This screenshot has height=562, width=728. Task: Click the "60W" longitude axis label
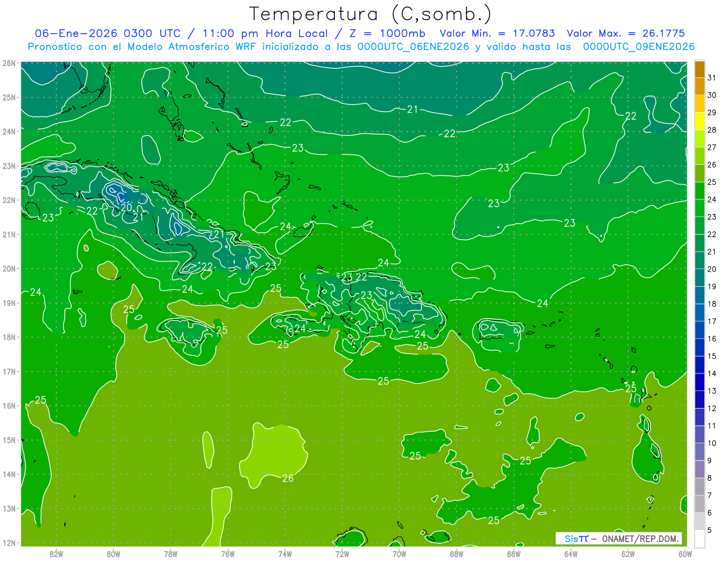point(685,553)
